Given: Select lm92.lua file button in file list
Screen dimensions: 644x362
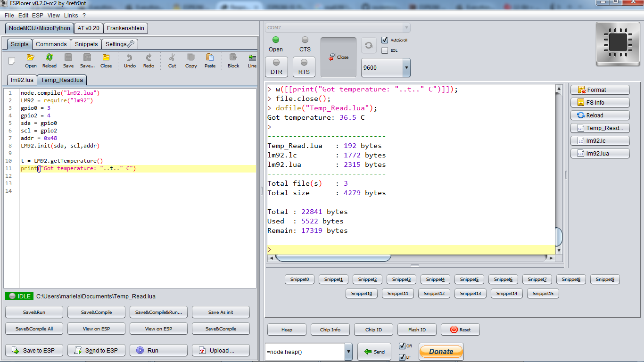Looking at the screenshot, I should [x=600, y=154].
